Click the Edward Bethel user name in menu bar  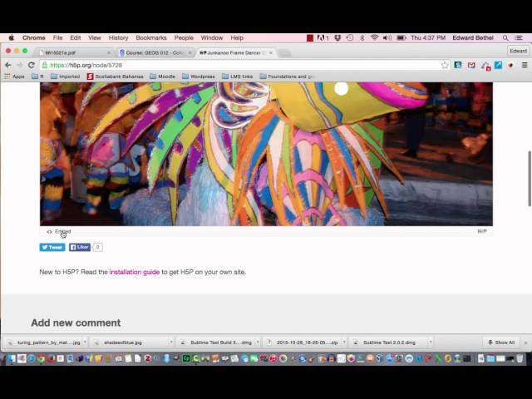coord(473,37)
